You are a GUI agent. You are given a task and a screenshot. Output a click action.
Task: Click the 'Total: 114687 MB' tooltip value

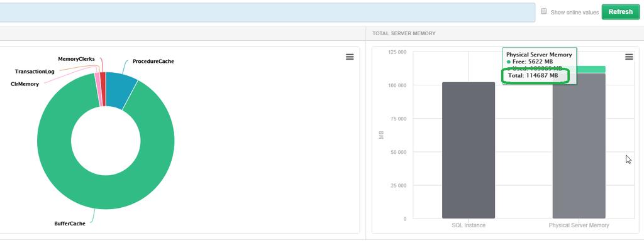coord(533,76)
